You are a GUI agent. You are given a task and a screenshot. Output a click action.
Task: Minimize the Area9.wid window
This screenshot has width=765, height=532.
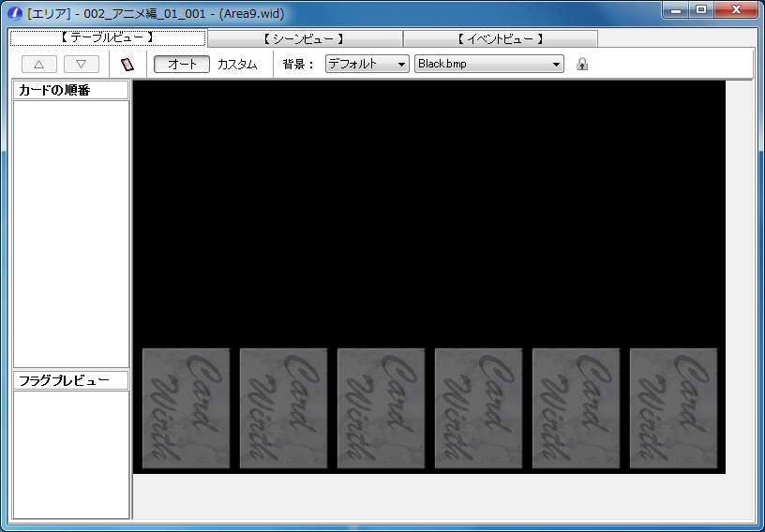click(676, 9)
